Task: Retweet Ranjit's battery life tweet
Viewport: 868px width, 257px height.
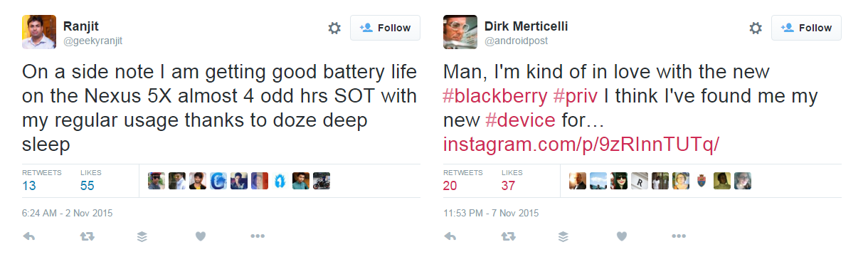Action: click(x=87, y=236)
